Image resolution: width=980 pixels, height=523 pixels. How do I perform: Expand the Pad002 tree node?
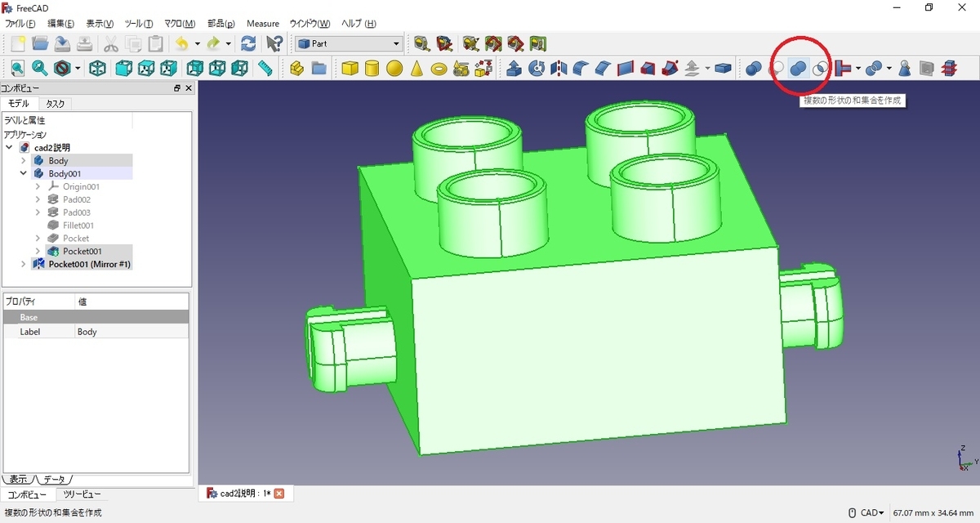click(38, 199)
